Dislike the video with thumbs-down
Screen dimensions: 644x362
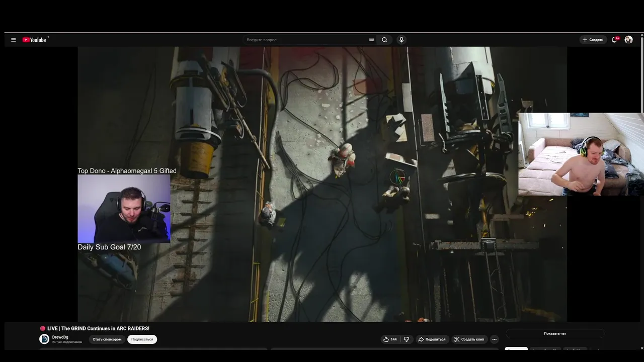point(407,339)
